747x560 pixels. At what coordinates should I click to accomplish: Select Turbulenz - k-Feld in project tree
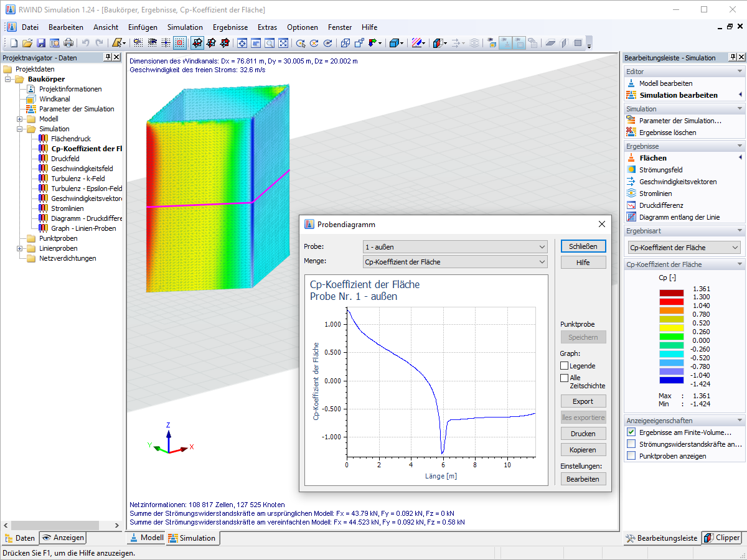click(x=78, y=179)
